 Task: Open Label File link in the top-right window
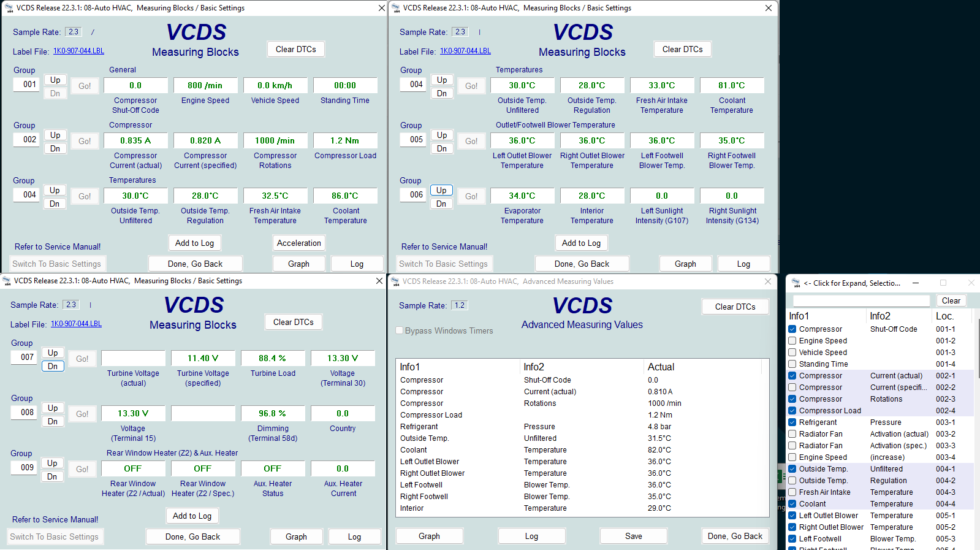(x=465, y=51)
